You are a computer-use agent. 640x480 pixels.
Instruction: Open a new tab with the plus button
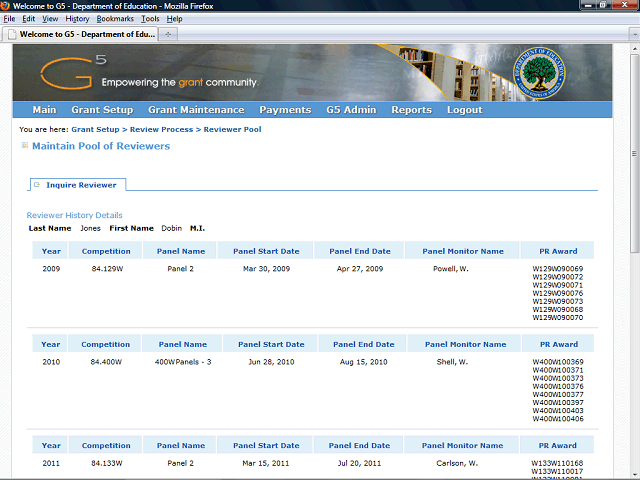[168, 34]
